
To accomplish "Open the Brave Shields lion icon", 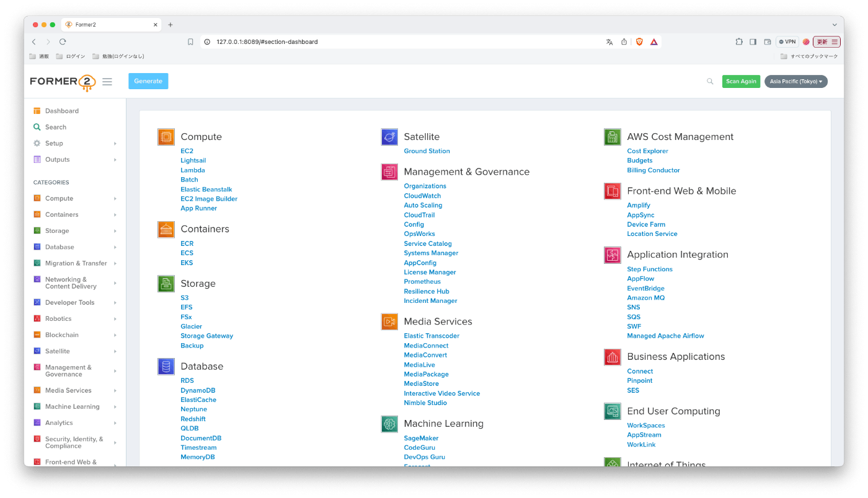I will pyautogui.click(x=639, y=42).
